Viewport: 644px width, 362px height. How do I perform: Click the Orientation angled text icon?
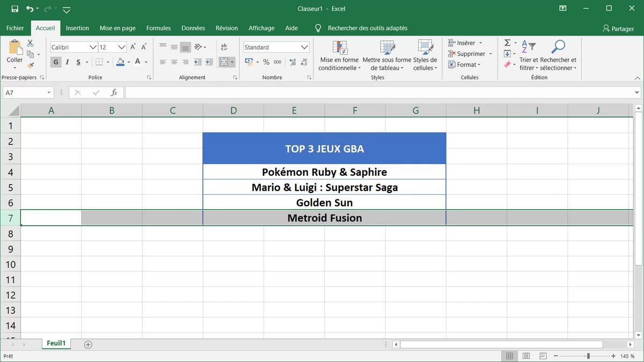pos(198,47)
